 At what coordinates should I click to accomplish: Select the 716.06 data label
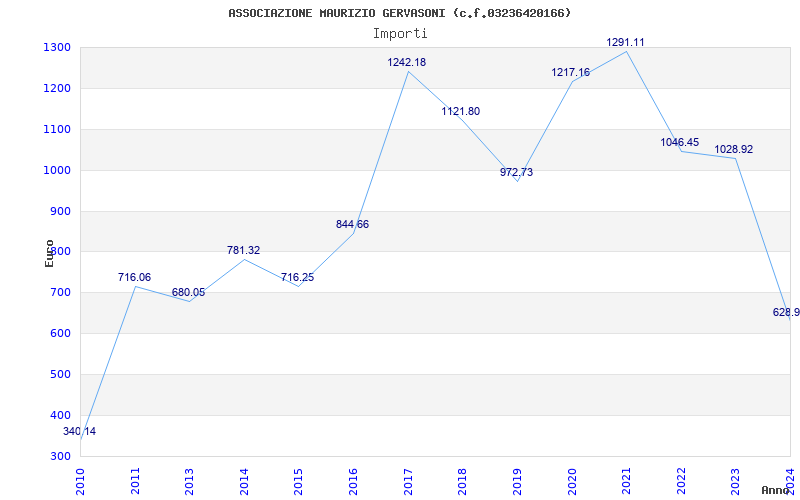point(135,278)
